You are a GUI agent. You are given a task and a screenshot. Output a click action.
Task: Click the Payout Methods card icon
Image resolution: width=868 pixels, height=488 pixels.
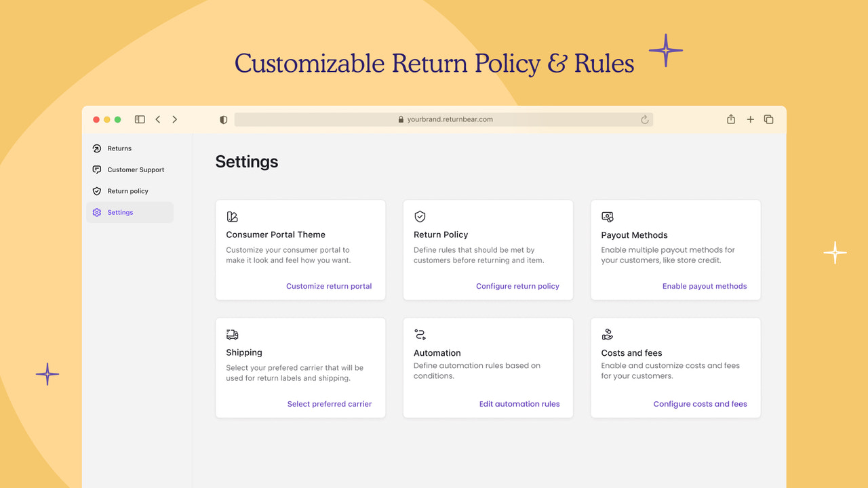click(x=607, y=216)
